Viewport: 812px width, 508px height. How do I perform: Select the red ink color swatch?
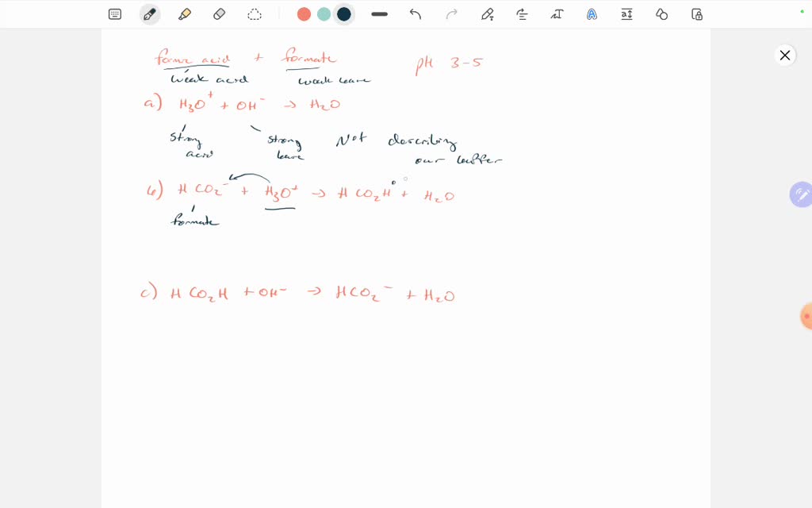click(304, 13)
